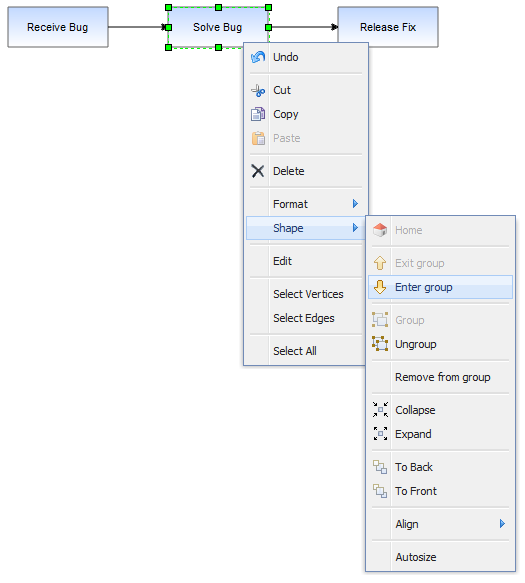525x583 pixels.
Task: Click the To Back layering icon
Action: [380, 467]
